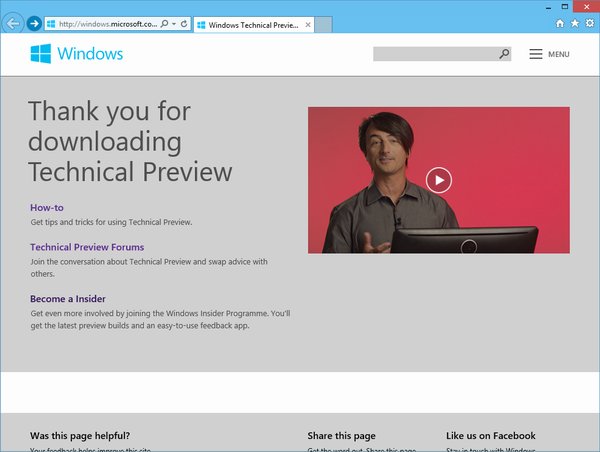Refresh the page with the reload icon

coord(184,24)
